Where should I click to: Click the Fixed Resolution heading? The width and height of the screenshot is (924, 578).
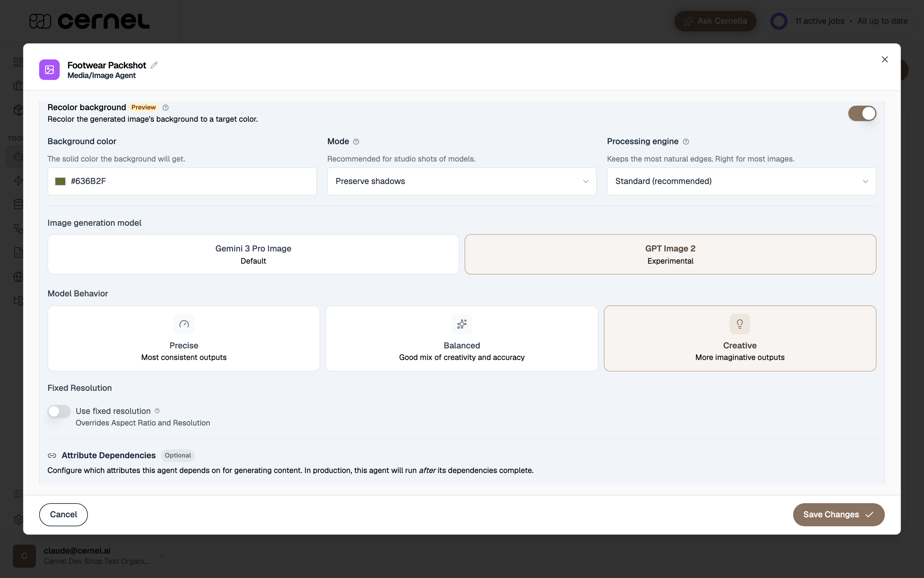[x=80, y=388]
